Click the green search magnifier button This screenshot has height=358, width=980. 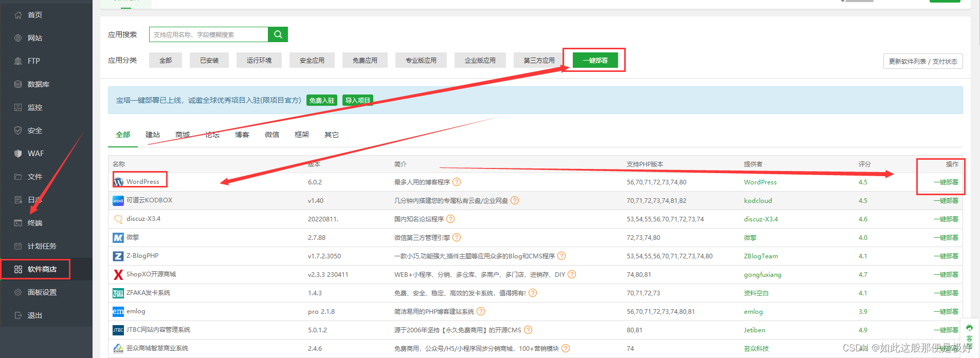(278, 34)
